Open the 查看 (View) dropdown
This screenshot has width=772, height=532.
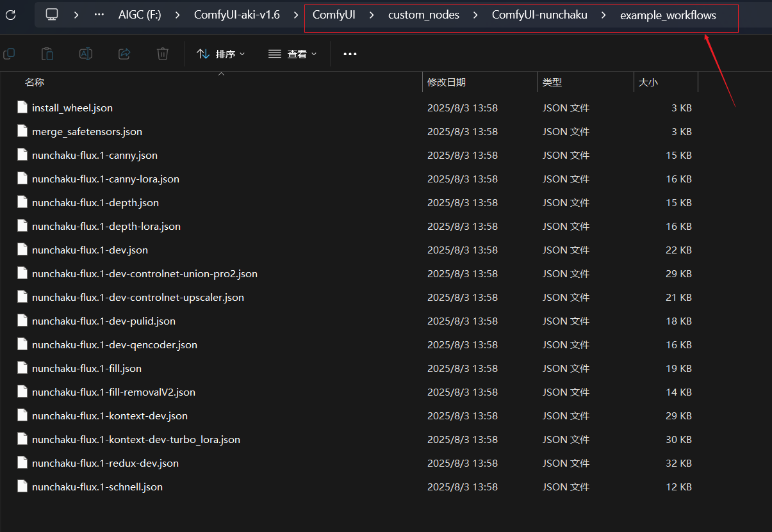click(x=292, y=54)
